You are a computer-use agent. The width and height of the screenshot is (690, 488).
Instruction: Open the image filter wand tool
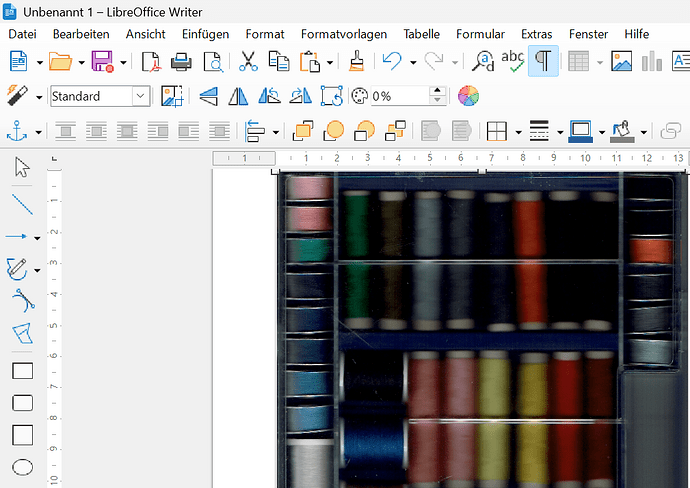18,95
